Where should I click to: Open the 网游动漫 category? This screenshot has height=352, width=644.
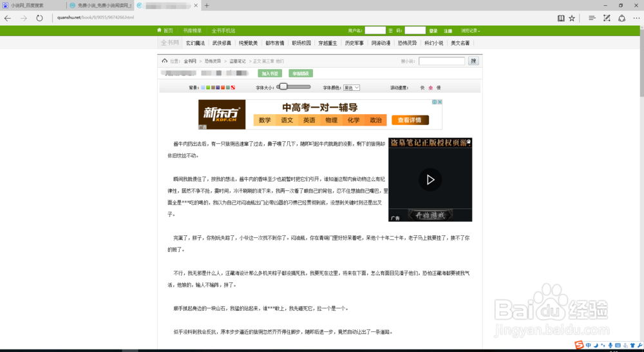381,43
